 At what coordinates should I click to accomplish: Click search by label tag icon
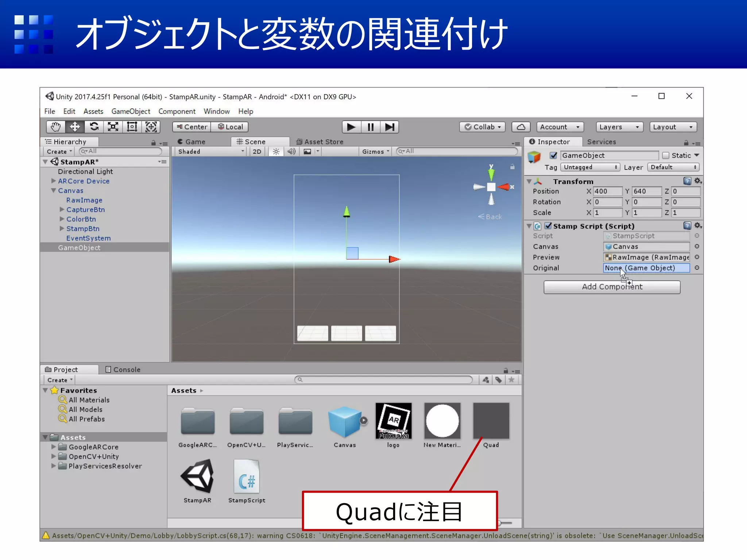tap(498, 380)
